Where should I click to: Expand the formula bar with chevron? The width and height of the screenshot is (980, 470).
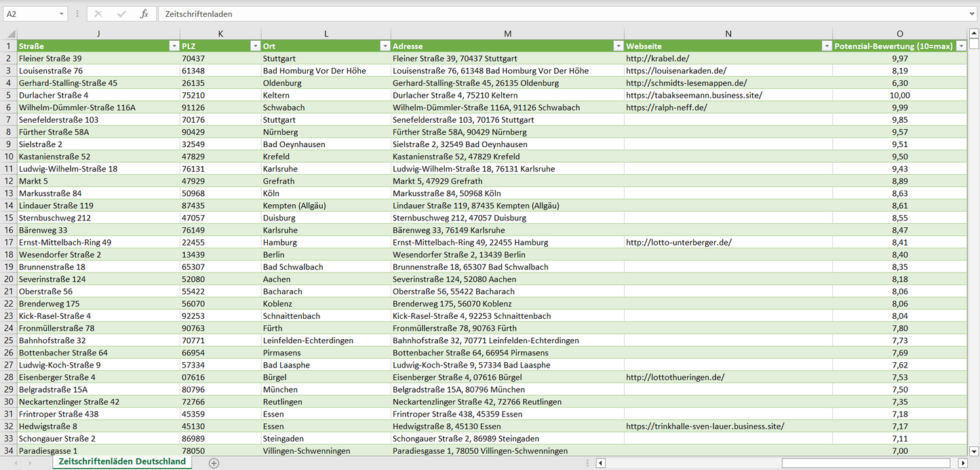[x=973, y=14]
